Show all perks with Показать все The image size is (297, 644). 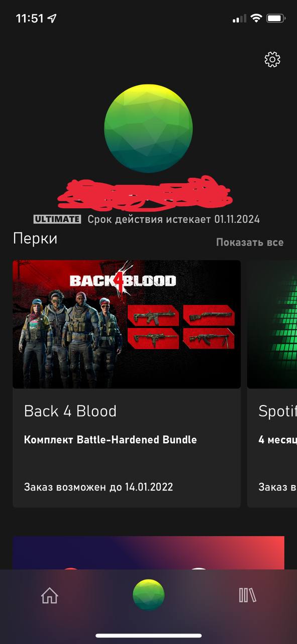tap(250, 242)
